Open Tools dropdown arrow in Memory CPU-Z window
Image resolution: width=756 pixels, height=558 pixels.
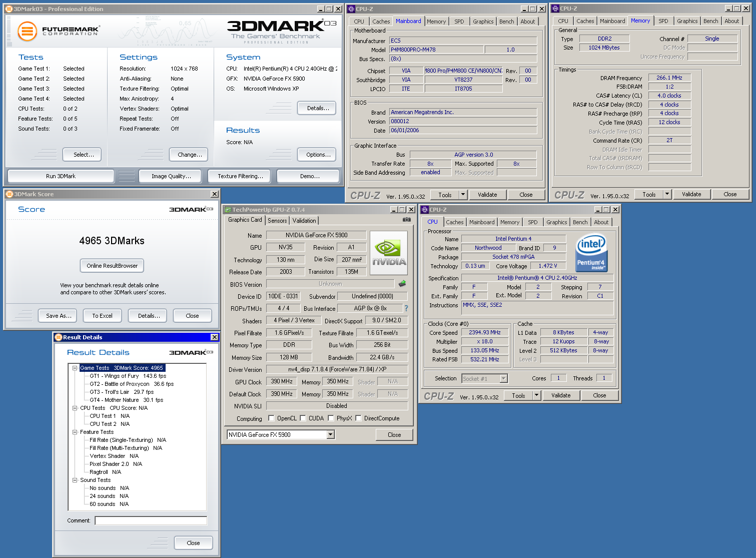tap(667, 194)
